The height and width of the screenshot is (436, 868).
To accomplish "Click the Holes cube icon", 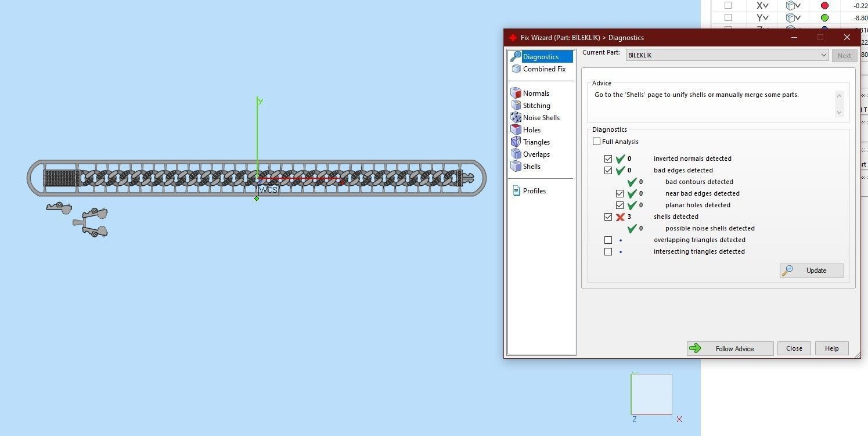I will tap(516, 129).
